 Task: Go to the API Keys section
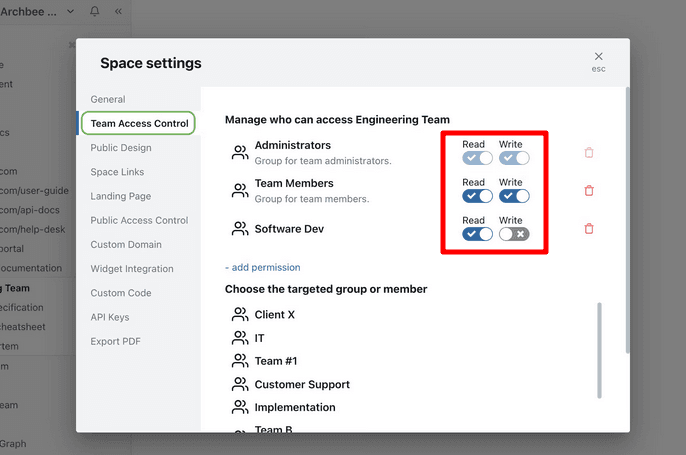[110, 317]
